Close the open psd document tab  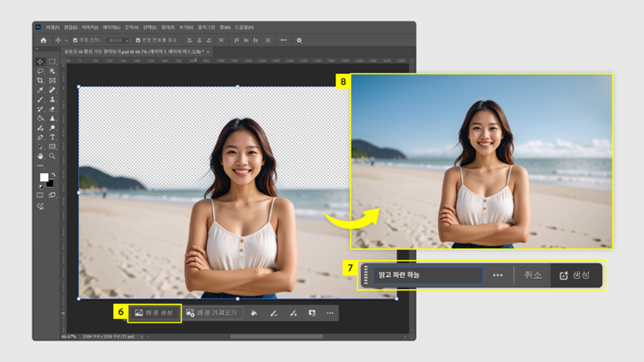point(209,51)
